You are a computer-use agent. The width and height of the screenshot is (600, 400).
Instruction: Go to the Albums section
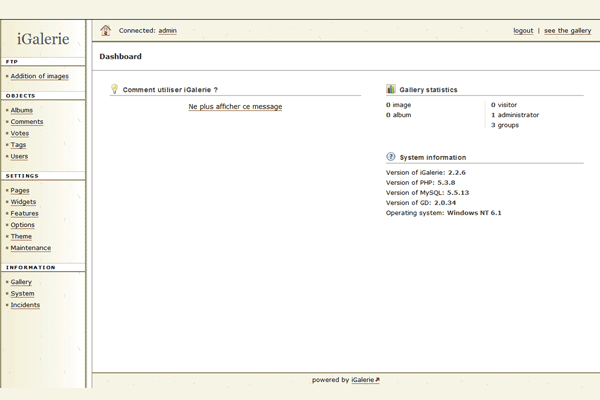click(21, 110)
